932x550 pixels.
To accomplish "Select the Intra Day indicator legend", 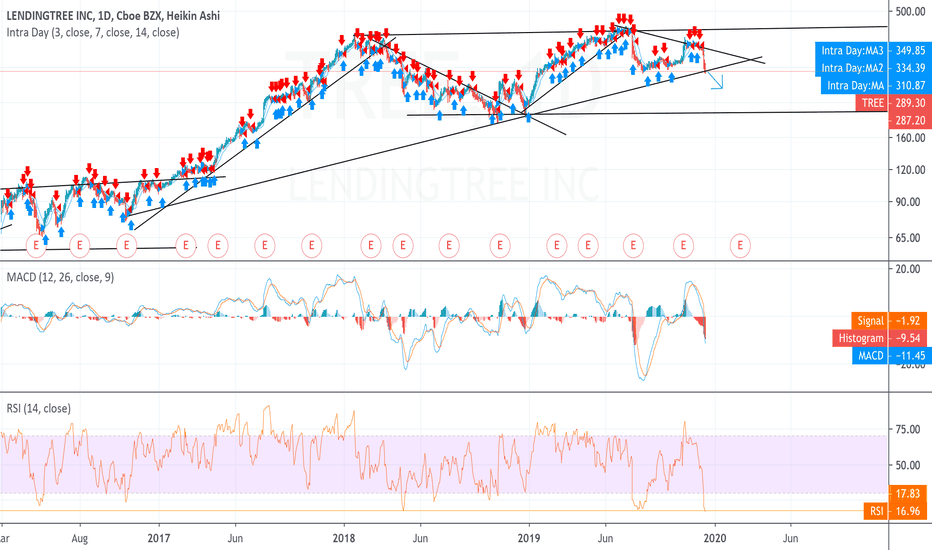I will point(93,33).
